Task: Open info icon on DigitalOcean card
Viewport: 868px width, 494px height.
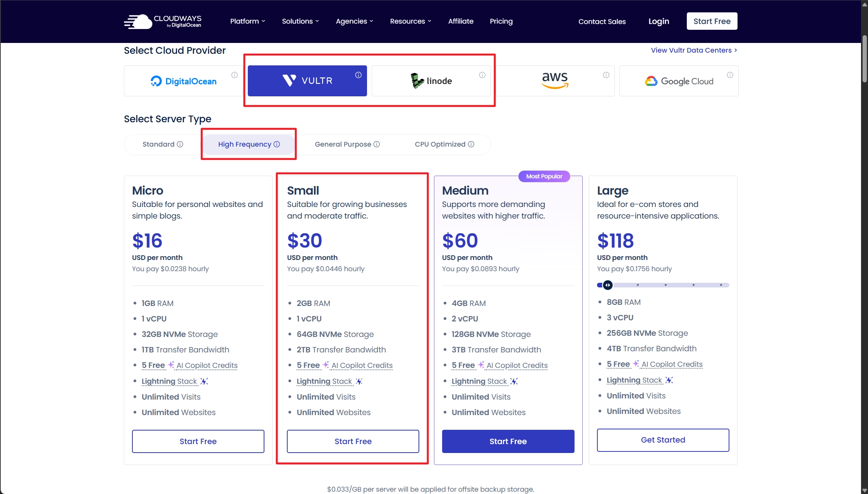Action: (x=235, y=75)
